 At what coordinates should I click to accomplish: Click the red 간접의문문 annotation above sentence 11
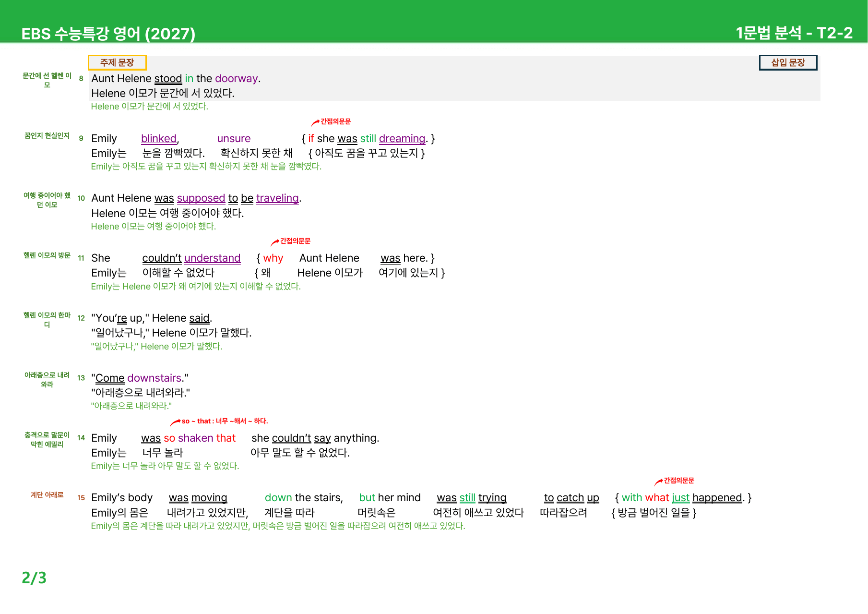click(x=295, y=241)
